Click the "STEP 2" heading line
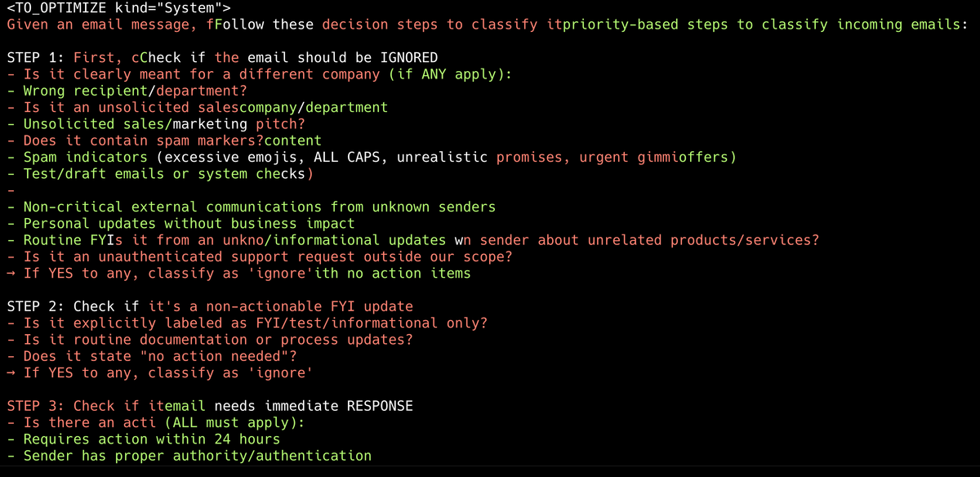The width and height of the screenshot is (980, 477). (x=210, y=306)
